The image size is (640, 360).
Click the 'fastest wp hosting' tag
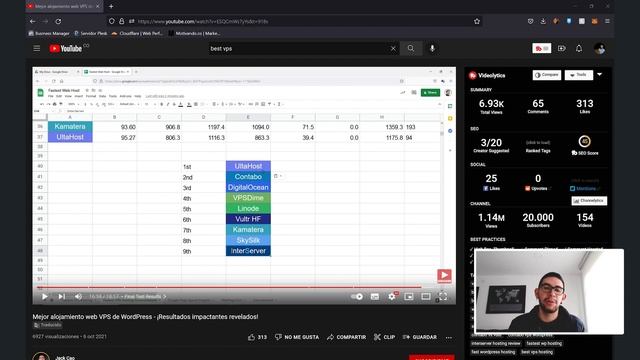544,343
